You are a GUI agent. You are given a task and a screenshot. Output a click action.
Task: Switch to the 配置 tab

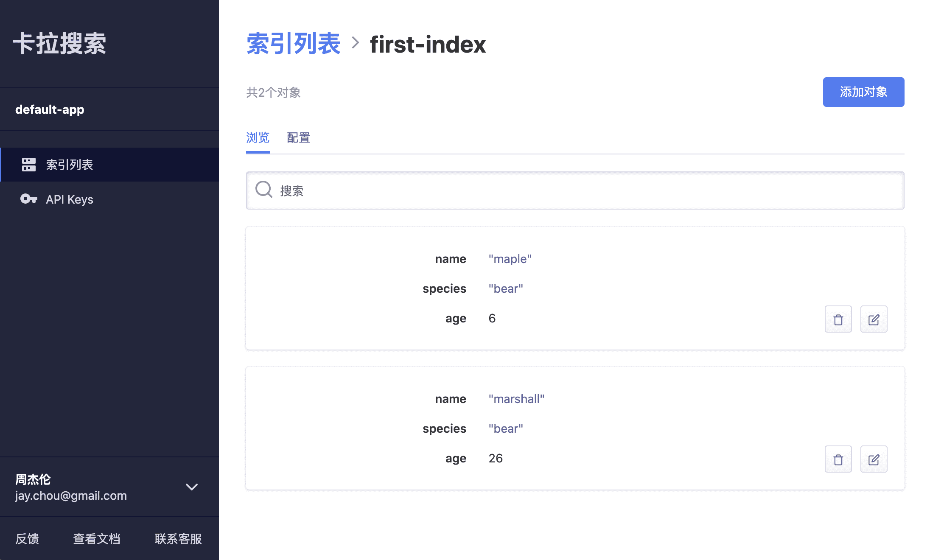pyautogui.click(x=298, y=138)
